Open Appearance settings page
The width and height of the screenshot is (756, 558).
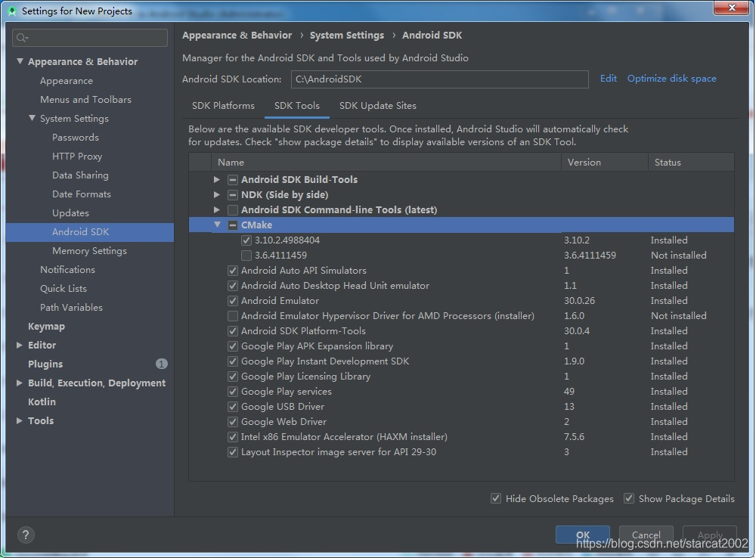click(67, 81)
